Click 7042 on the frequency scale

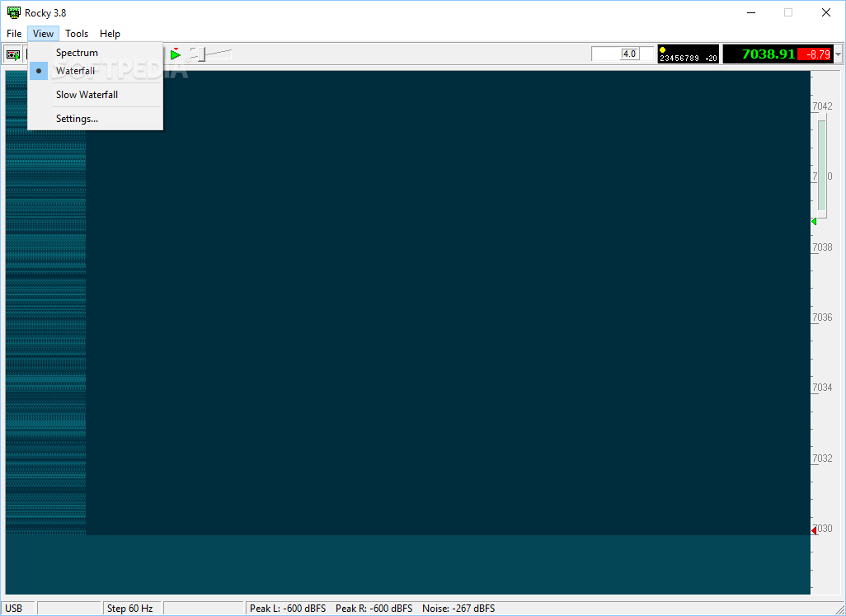pyautogui.click(x=822, y=106)
